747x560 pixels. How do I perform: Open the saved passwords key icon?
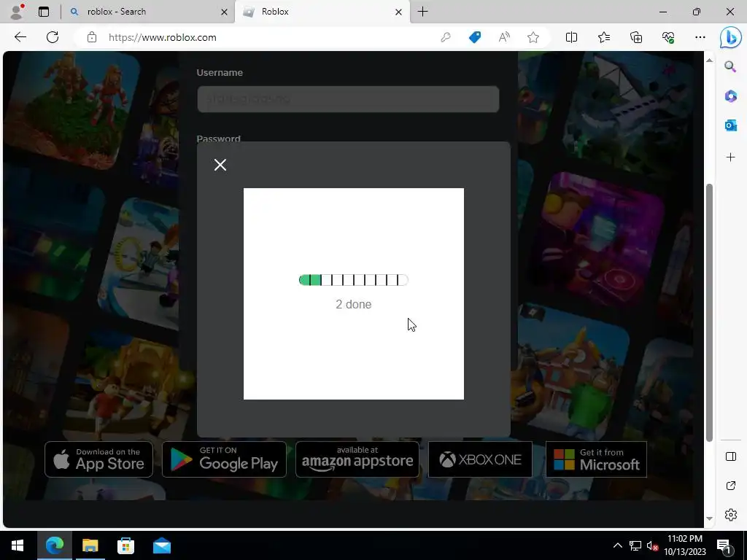[x=446, y=37]
